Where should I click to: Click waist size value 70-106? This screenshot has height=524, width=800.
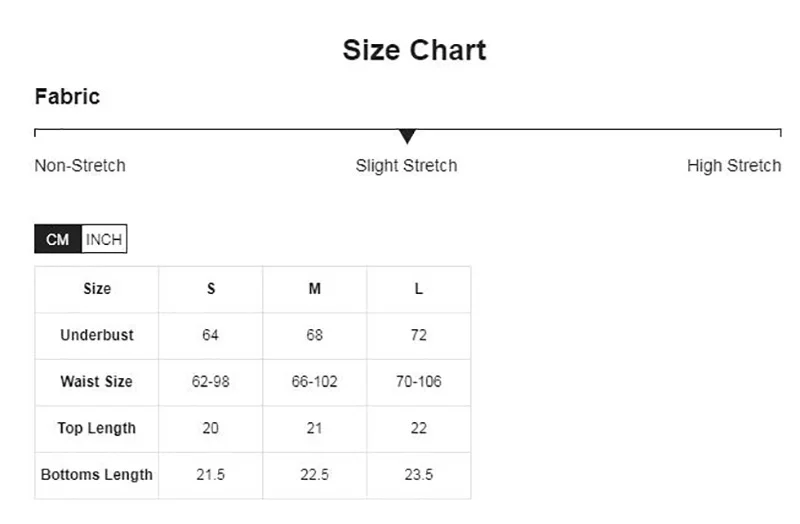pyautogui.click(x=419, y=382)
